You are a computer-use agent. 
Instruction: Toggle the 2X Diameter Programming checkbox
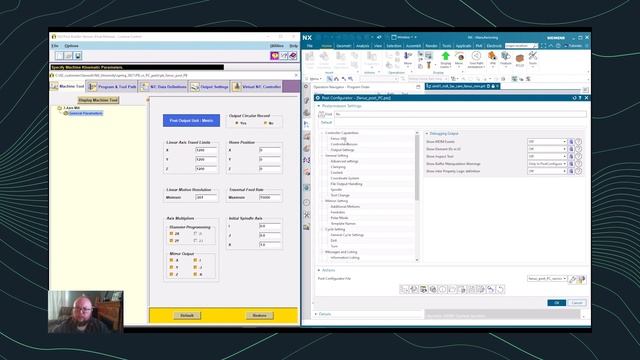click(x=171, y=233)
